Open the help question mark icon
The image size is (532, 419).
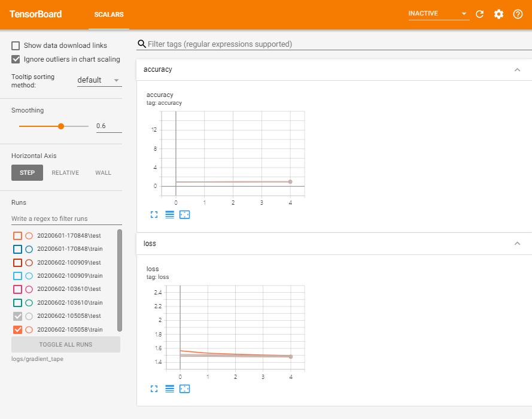pyautogui.click(x=518, y=14)
